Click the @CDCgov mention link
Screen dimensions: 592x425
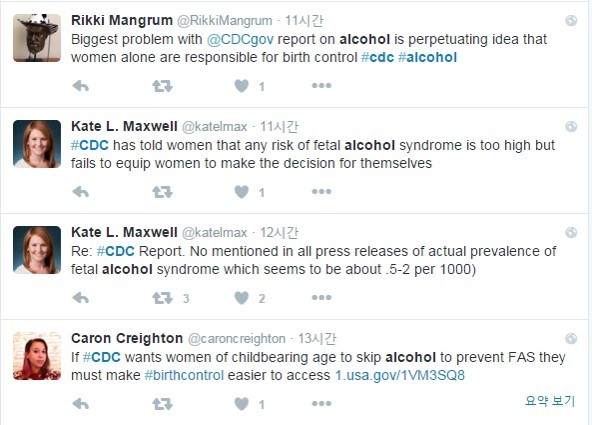(x=240, y=40)
